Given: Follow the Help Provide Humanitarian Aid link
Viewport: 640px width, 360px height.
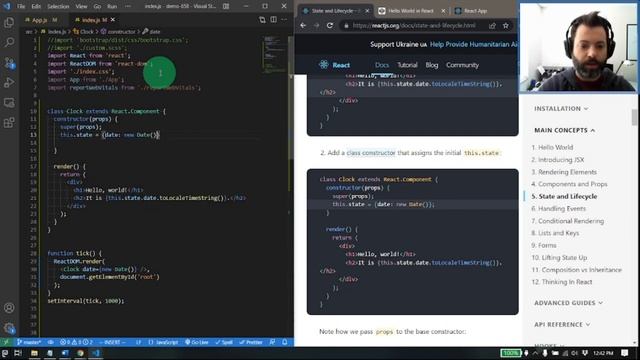Looking at the screenshot, I should pos(473,44).
